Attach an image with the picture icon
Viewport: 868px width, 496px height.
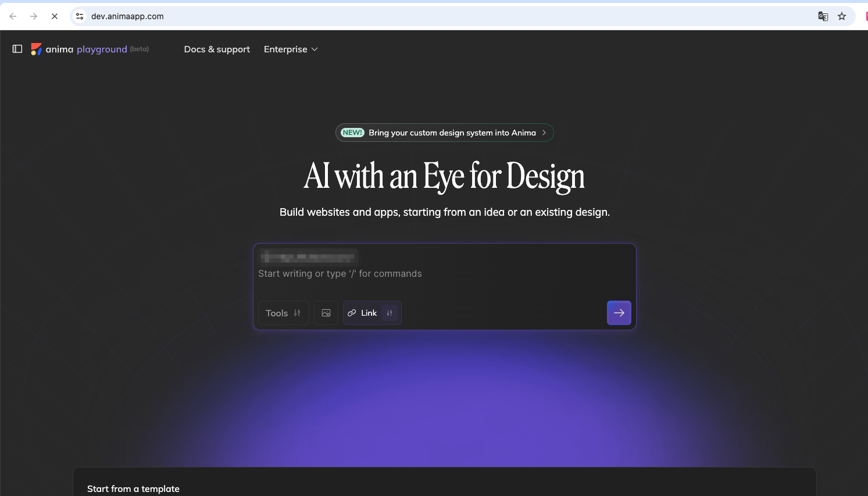(x=326, y=313)
